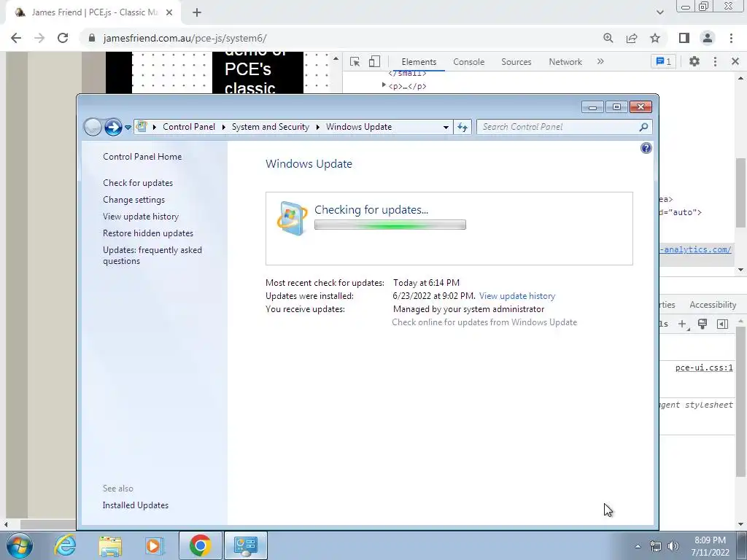The height and width of the screenshot is (560, 747).
Task: Open the Windows Start orb
Action: click(x=19, y=545)
